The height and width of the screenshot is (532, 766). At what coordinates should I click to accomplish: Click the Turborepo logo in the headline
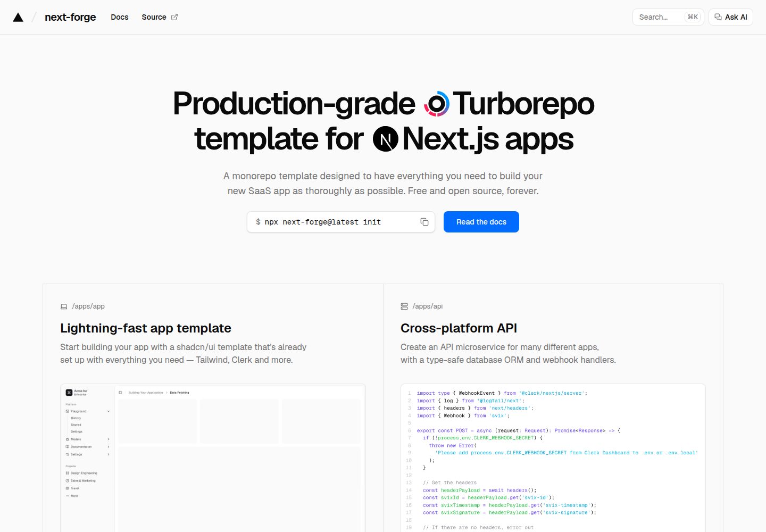(437, 104)
